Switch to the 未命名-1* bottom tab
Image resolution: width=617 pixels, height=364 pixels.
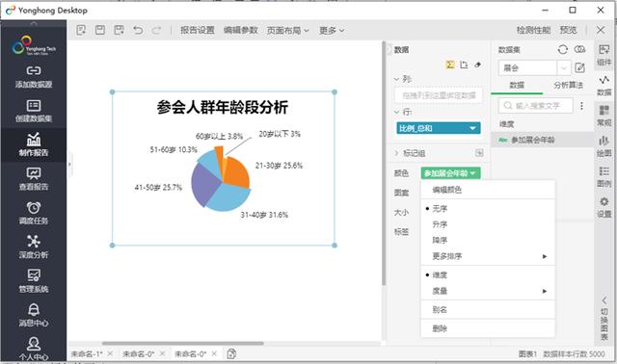click(x=87, y=353)
